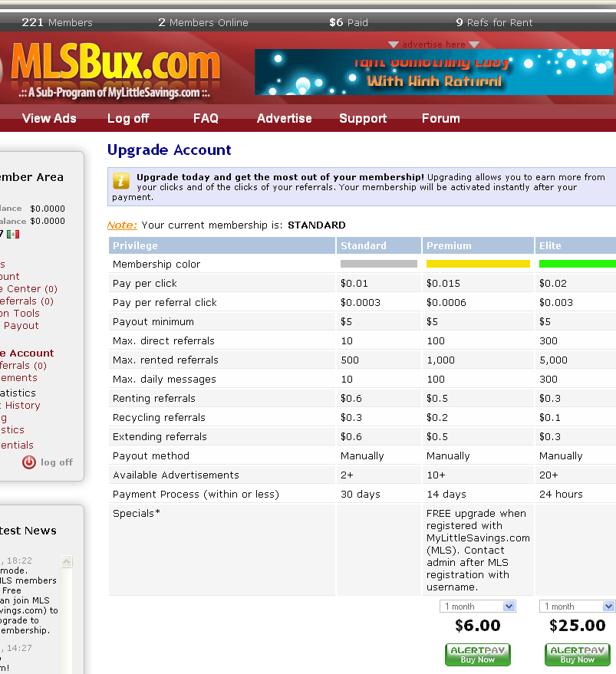Click the $6 Paid counter

pyautogui.click(x=348, y=22)
